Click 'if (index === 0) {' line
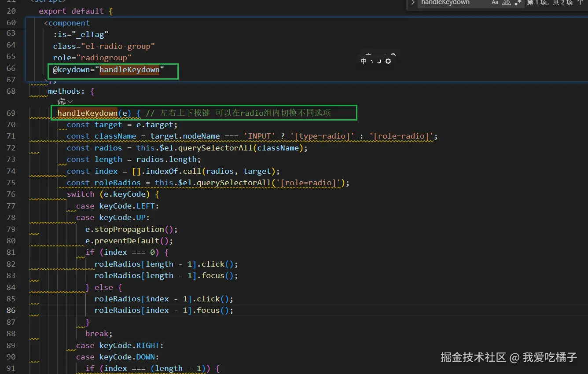 pos(127,252)
